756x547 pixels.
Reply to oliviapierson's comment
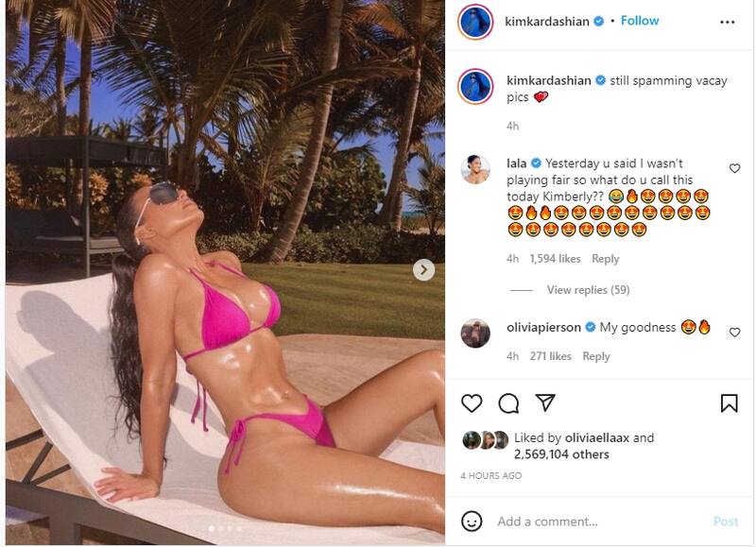click(596, 356)
